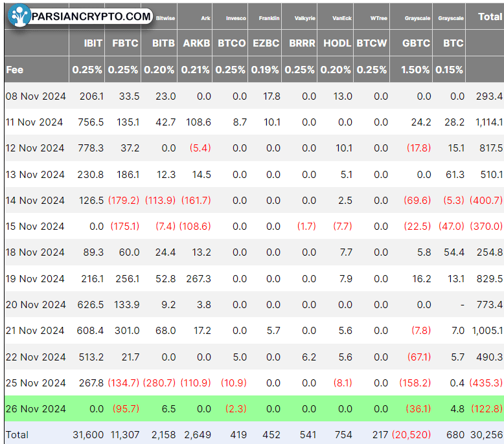Select the WTree issuer label
The width and height of the screenshot is (504, 444).
(x=379, y=18)
